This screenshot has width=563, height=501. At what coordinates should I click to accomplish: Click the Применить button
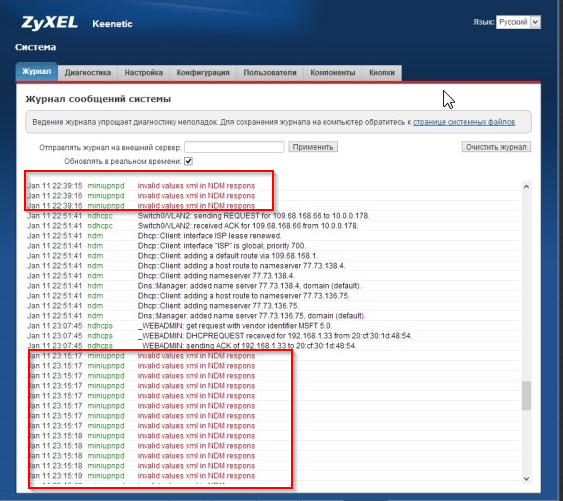(x=313, y=147)
